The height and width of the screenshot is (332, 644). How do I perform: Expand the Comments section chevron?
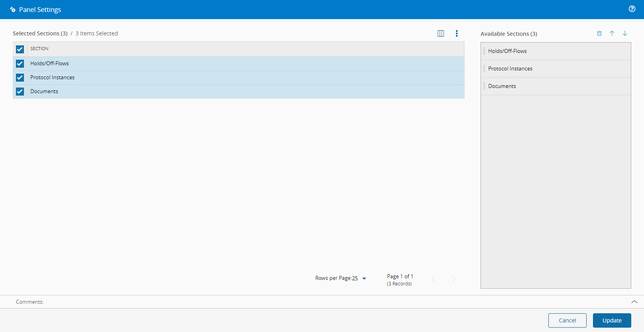click(x=634, y=302)
